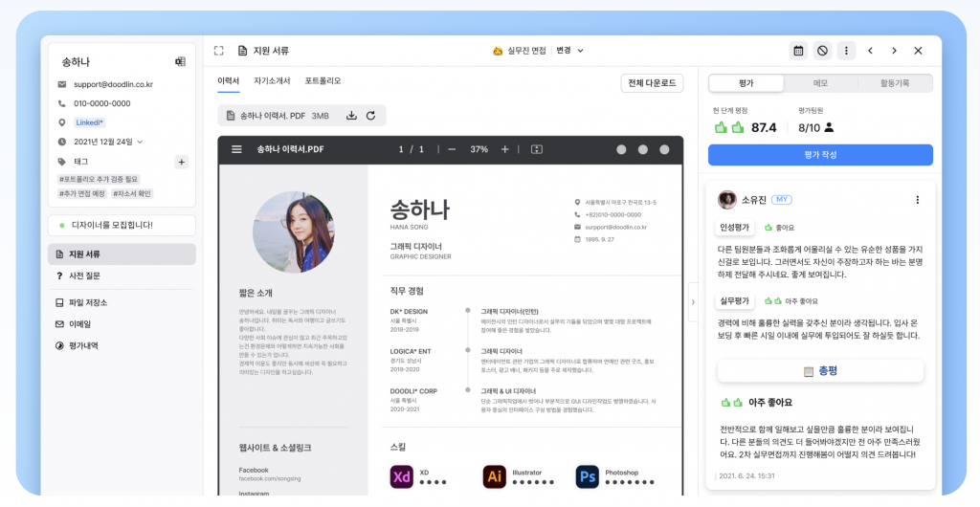Click tag #자소서 확인
Viewport: 980px width, 507px height.
(132, 193)
